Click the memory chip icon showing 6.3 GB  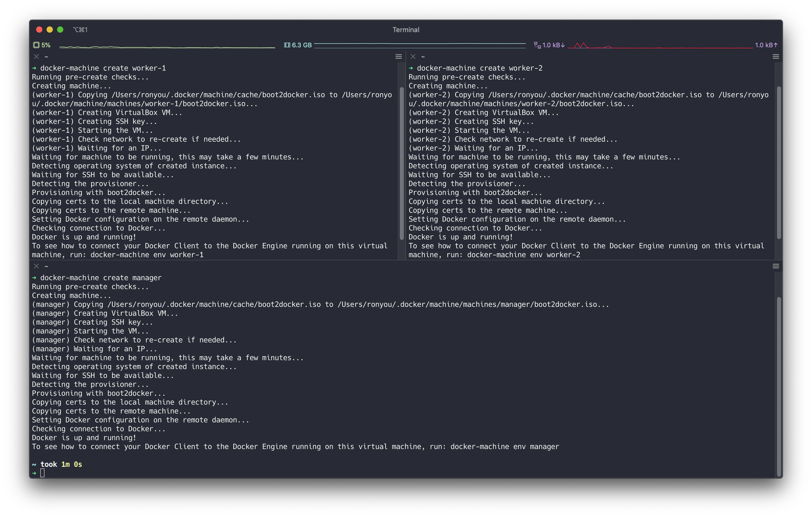pos(287,45)
